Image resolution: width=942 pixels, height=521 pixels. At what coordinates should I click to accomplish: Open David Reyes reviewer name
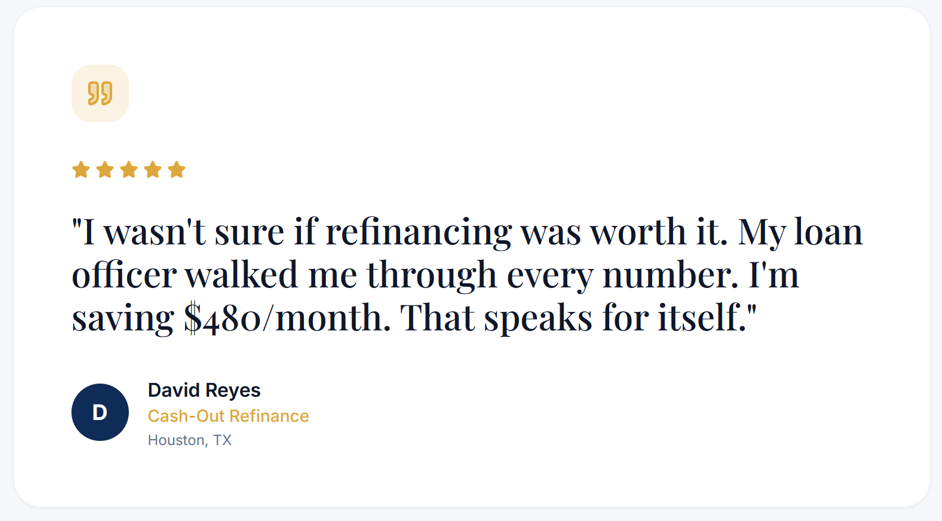[204, 390]
